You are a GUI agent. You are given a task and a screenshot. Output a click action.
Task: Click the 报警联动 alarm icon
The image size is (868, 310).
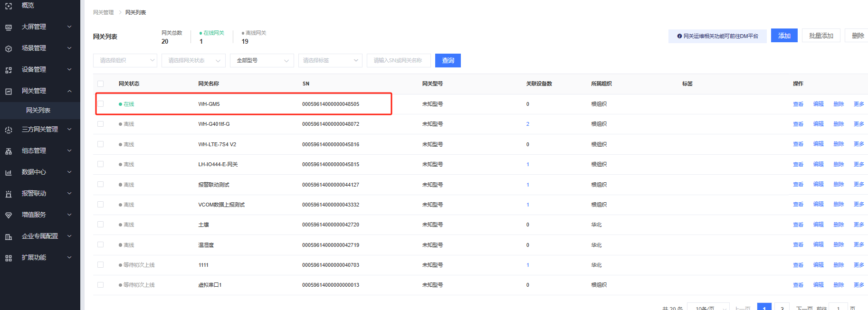tap(9, 194)
